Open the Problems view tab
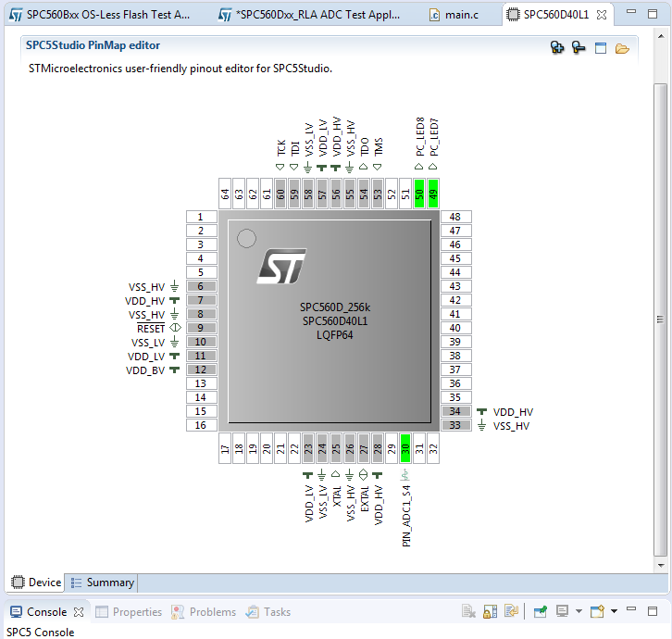Image resolution: width=672 pixels, height=639 pixels. tap(204, 612)
